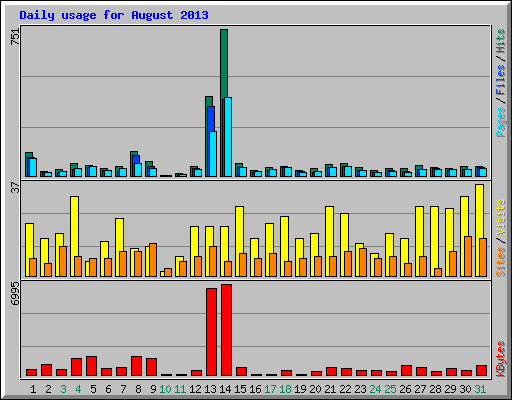Click the day 14 axis label
512x400 pixels.
(x=225, y=389)
